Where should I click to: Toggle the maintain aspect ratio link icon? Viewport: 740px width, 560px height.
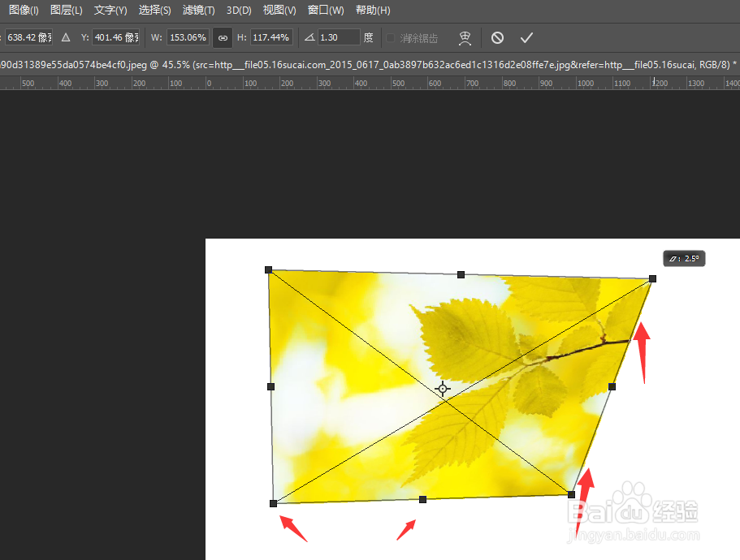(223, 37)
